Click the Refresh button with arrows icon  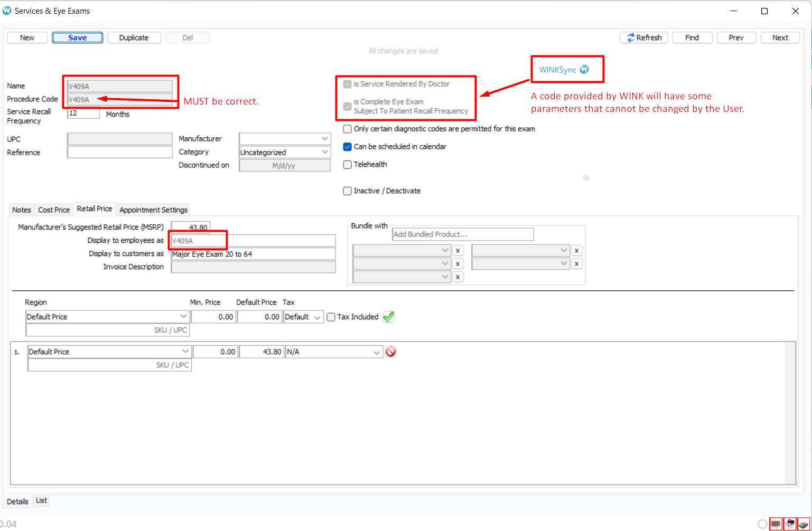click(x=644, y=37)
